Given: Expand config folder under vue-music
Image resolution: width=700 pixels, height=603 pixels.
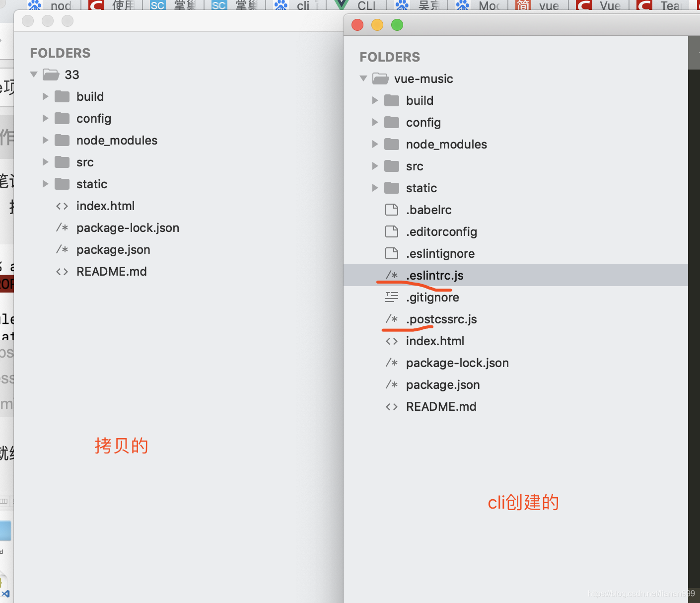Looking at the screenshot, I should click(375, 122).
